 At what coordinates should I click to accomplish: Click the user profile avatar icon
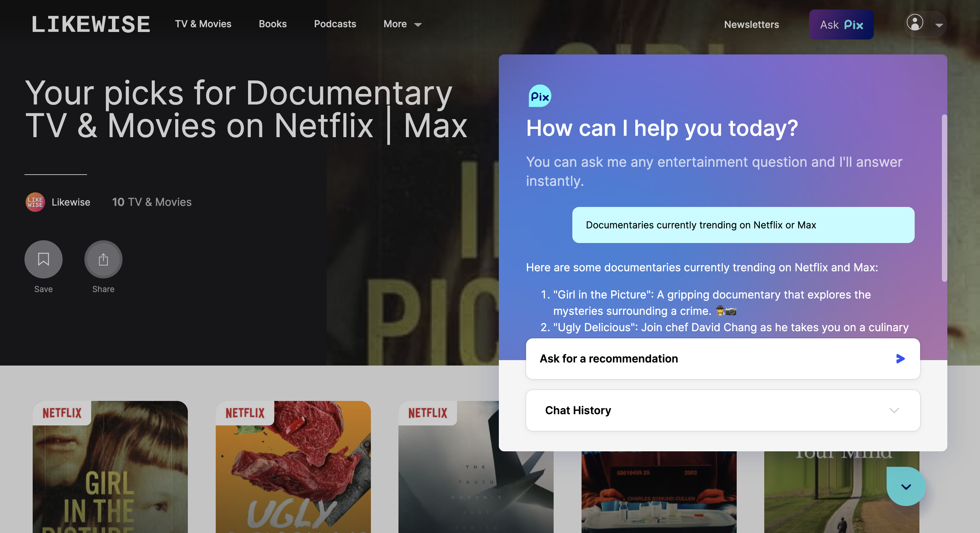coord(915,23)
